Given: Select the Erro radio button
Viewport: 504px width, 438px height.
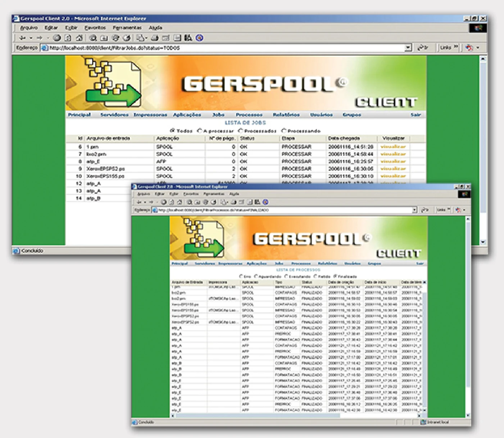Looking at the screenshot, I should click(241, 276).
